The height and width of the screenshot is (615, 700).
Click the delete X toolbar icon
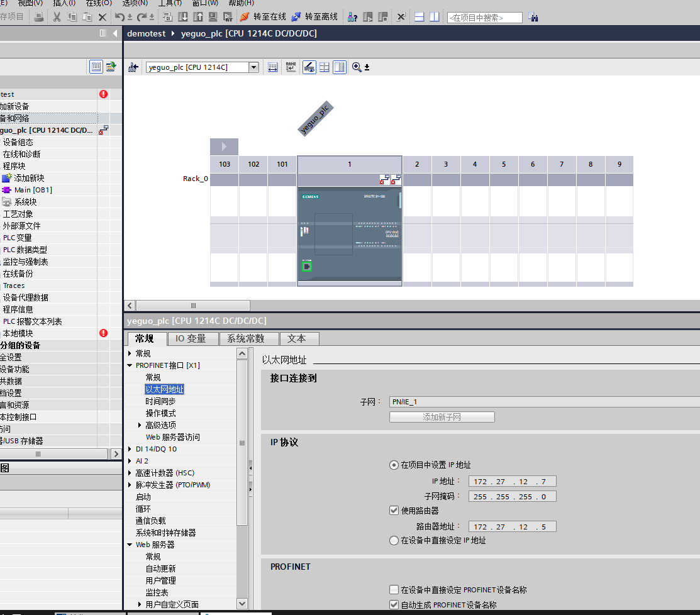[103, 17]
